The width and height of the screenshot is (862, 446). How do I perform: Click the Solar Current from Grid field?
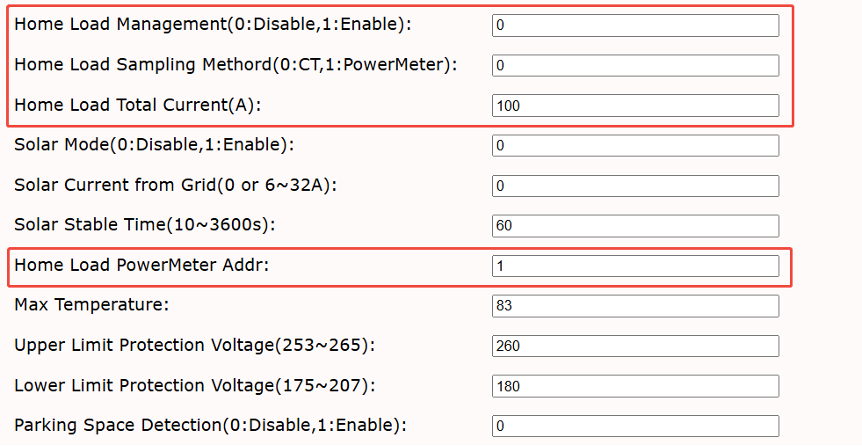point(636,186)
